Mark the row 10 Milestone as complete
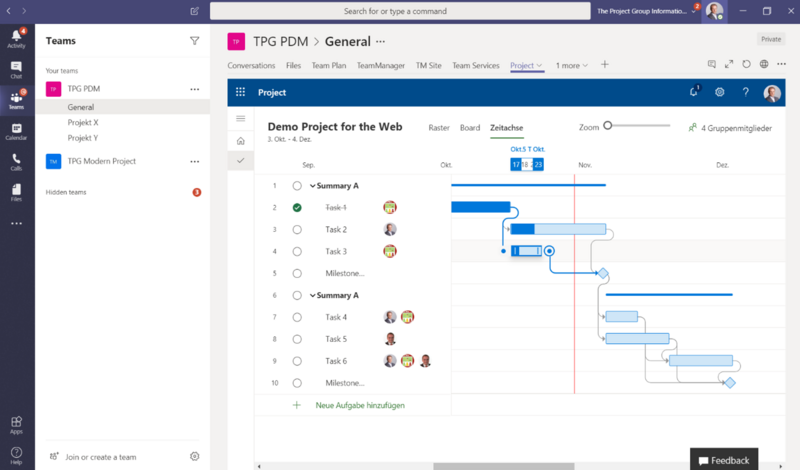The image size is (800, 470). click(x=297, y=383)
